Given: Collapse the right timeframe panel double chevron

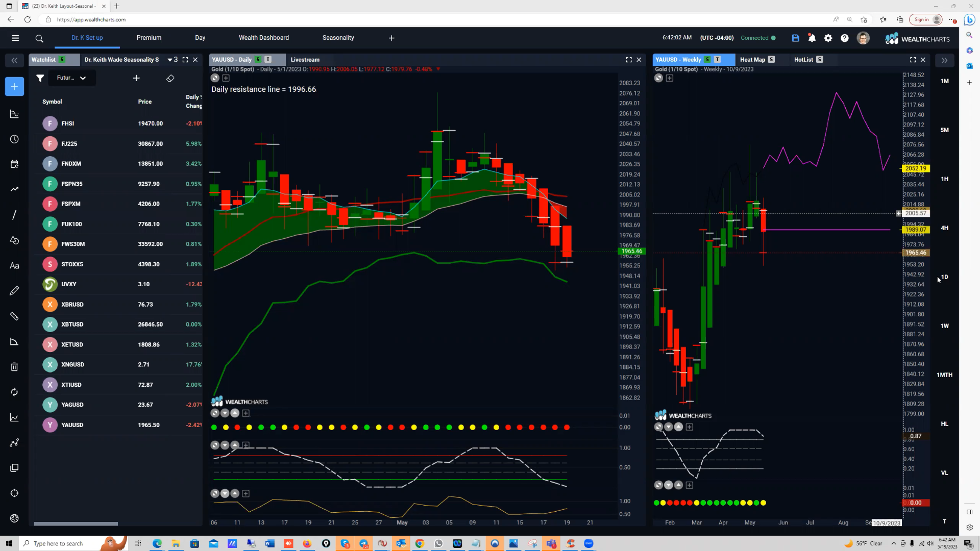Looking at the screenshot, I should coord(944,60).
